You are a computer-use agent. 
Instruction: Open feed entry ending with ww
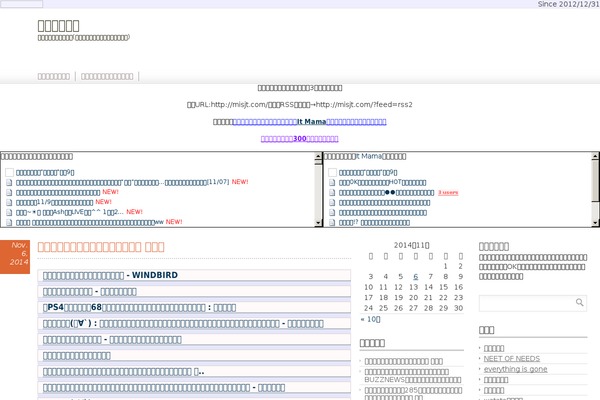tap(90, 222)
